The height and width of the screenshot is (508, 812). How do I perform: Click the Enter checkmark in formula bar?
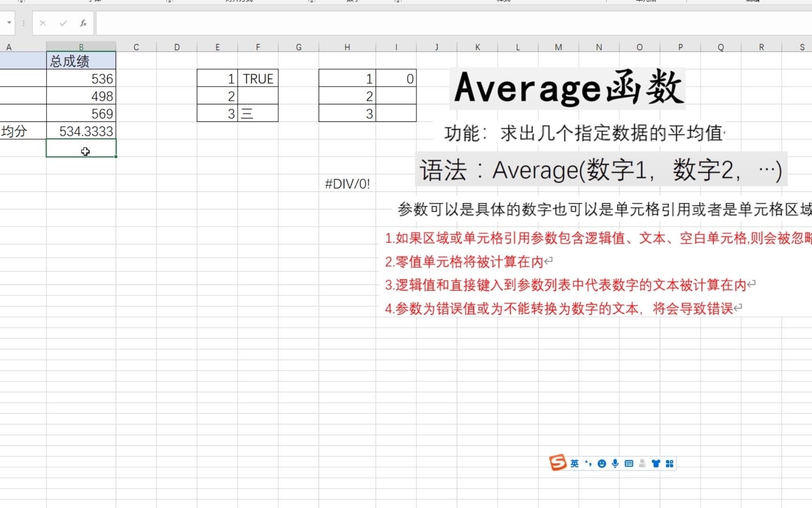63,23
